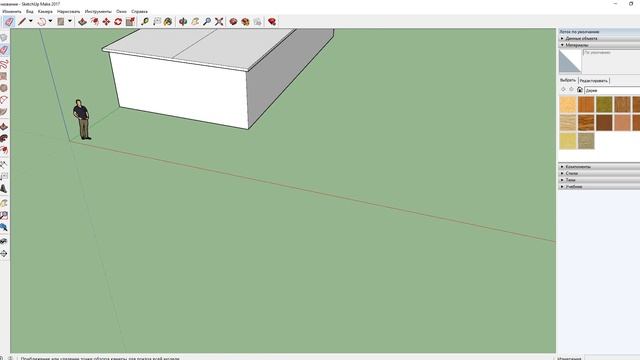Select the Zoom Window tool in left toolbar

tap(4, 215)
